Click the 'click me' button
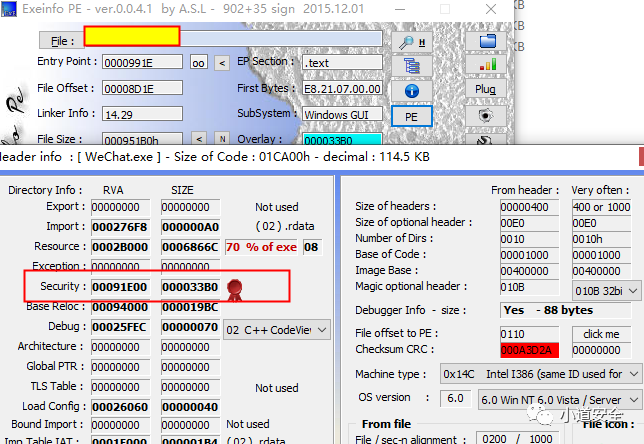644x444 pixels. tap(601, 334)
